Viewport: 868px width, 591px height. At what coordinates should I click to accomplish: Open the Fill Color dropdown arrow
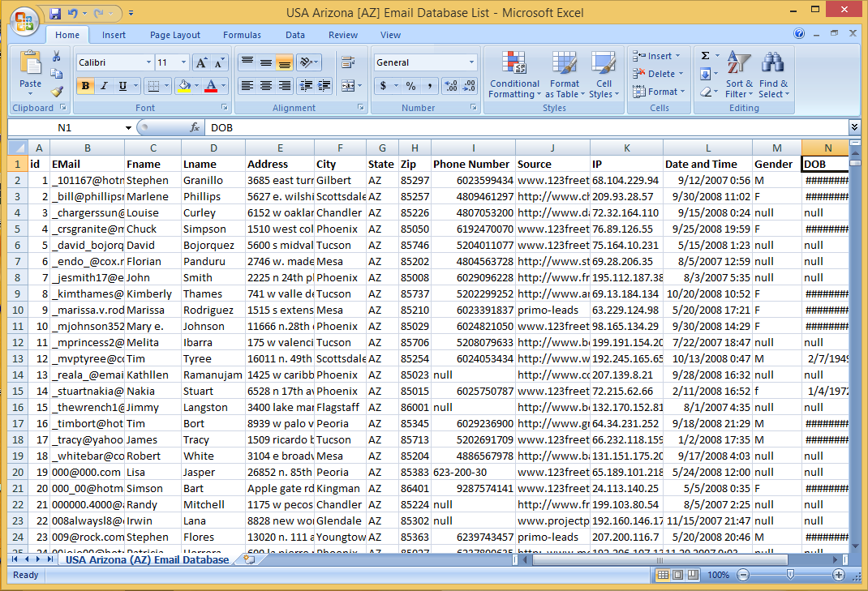[196, 86]
